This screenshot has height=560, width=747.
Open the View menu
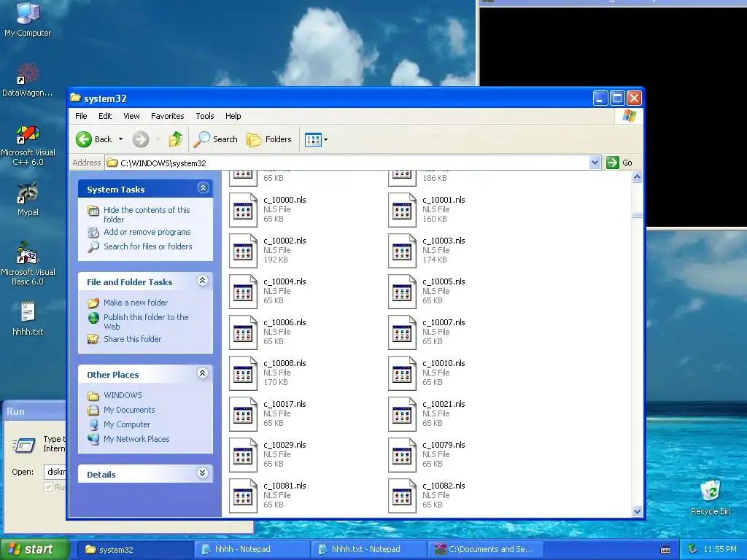click(131, 116)
